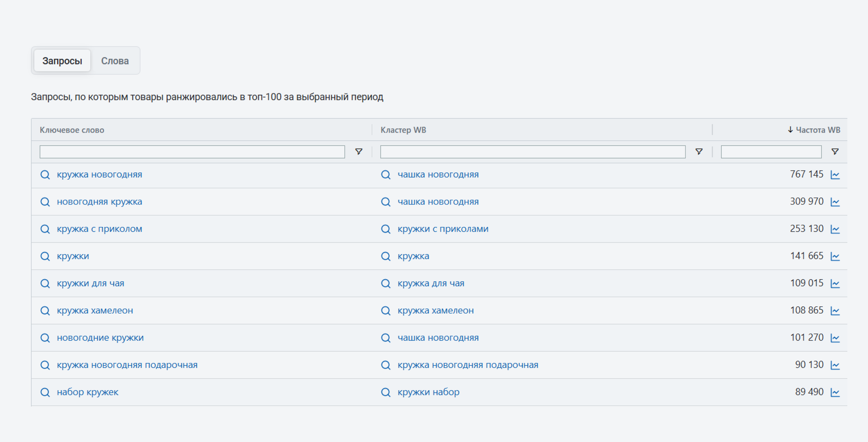This screenshot has height=442, width=868.
Task: Open chart for frequency 108 865
Action: coord(835,311)
